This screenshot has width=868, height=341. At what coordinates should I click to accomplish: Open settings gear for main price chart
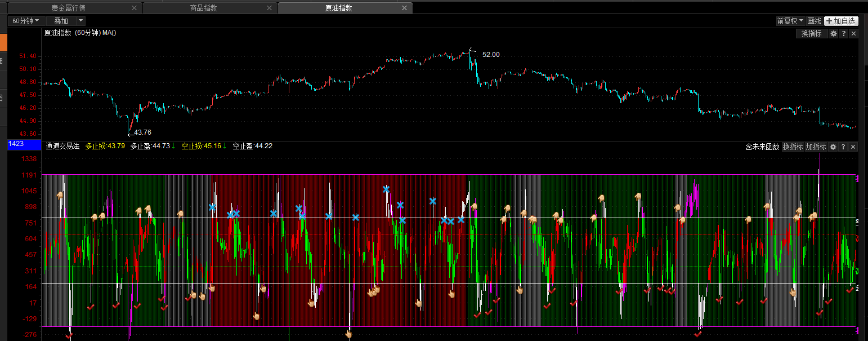[x=833, y=34]
